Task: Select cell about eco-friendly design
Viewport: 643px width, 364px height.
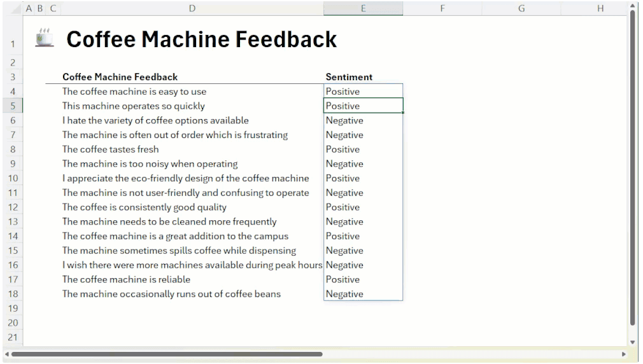Action: click(192, 178)
